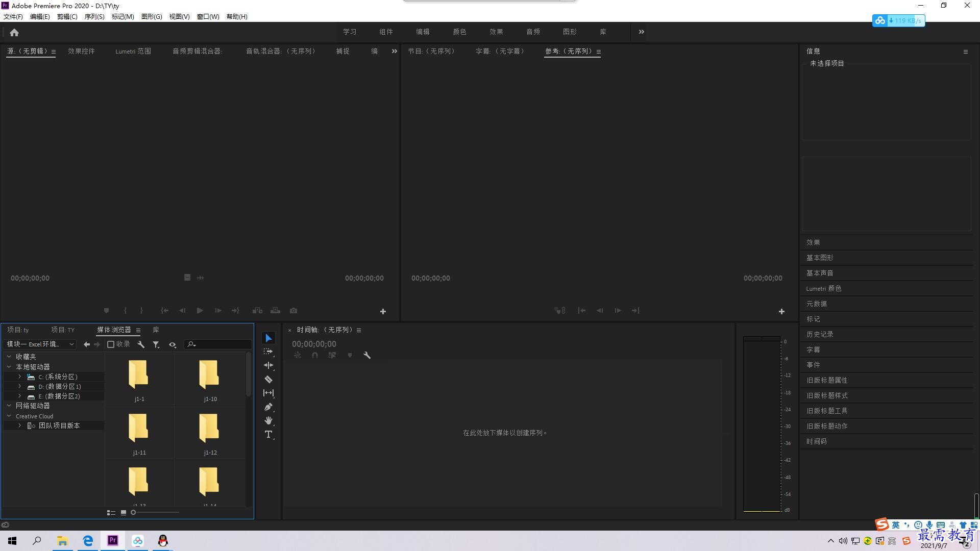Select the Hand tool
This screenshot has width=980, height=551.
tap(268, 420)
